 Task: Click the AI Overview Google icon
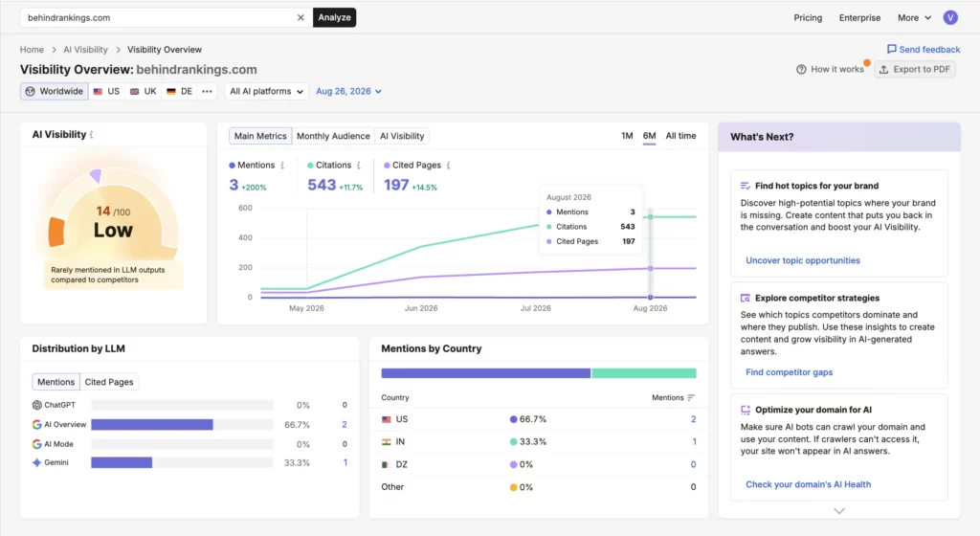click(x=37, y=425)
